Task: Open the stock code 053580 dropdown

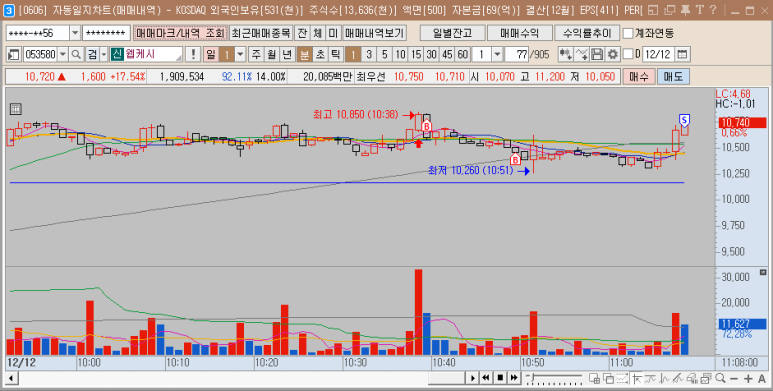Action: point(63,54)
